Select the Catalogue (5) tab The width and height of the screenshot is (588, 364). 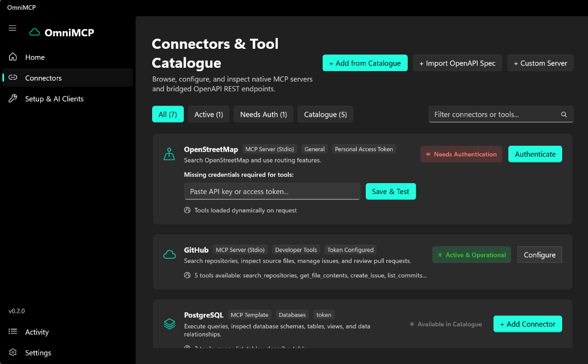coord(325,114)
